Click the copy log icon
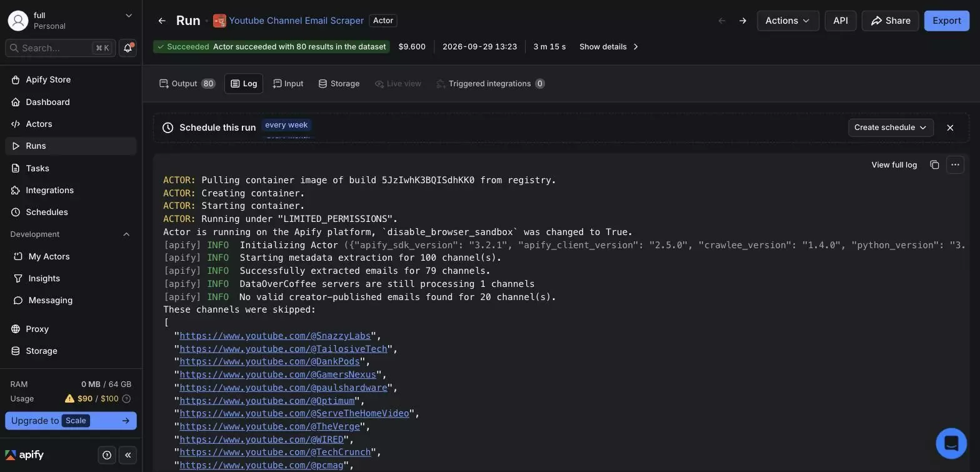980x472 pixels. coord(934,165)
